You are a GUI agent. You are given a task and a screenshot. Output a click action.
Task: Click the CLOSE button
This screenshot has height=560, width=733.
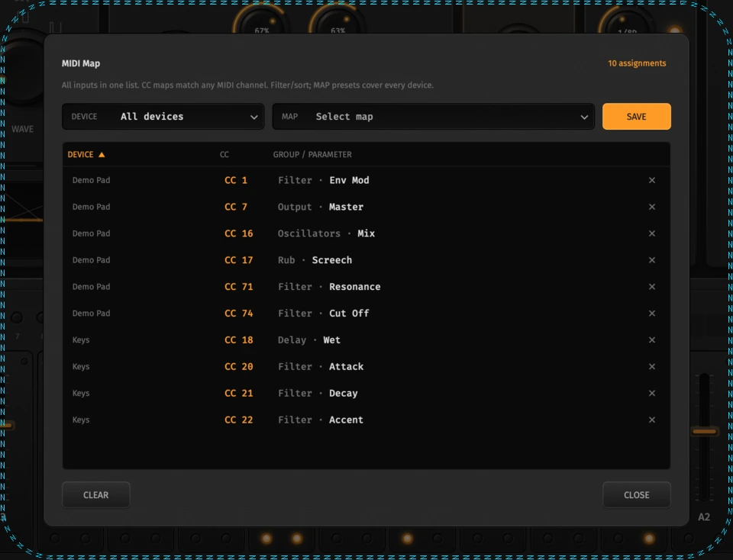[x=636, y=495]
